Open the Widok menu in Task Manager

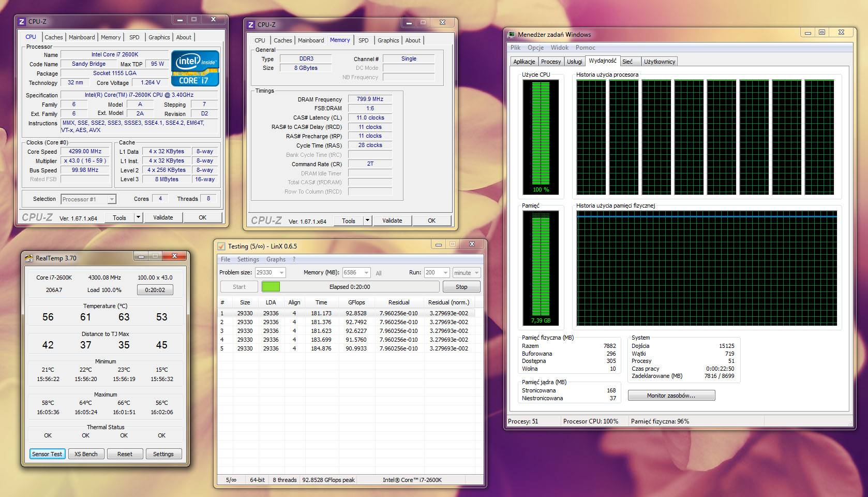(x=559, y=48)
